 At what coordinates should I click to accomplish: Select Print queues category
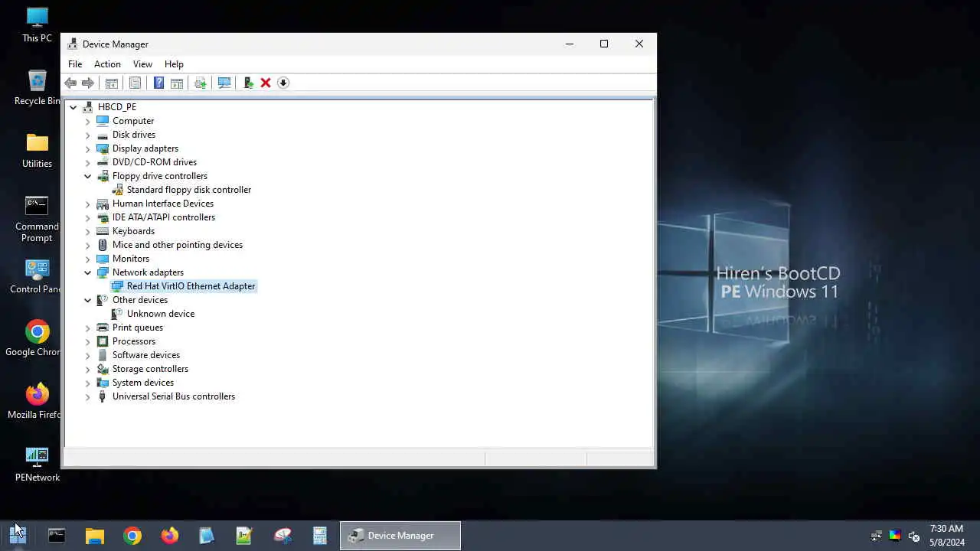(138, 328)
